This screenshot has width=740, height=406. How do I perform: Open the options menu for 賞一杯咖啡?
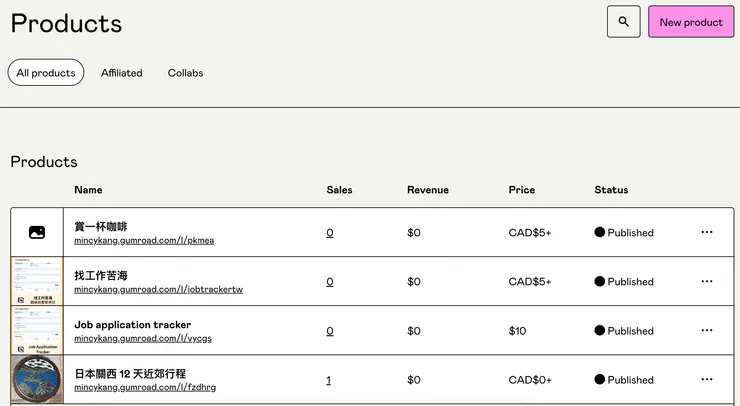click(x=707, y=232)
